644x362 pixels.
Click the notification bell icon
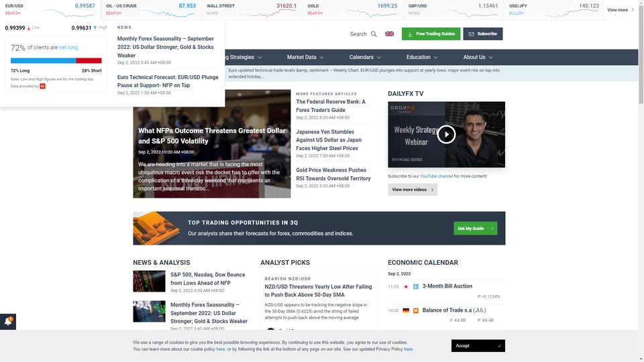point(8,321)
